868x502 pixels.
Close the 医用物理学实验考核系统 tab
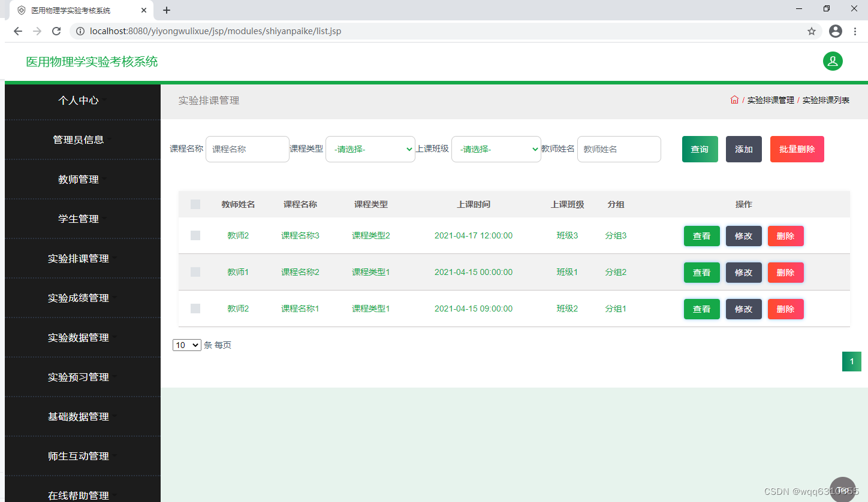point(144,10)
